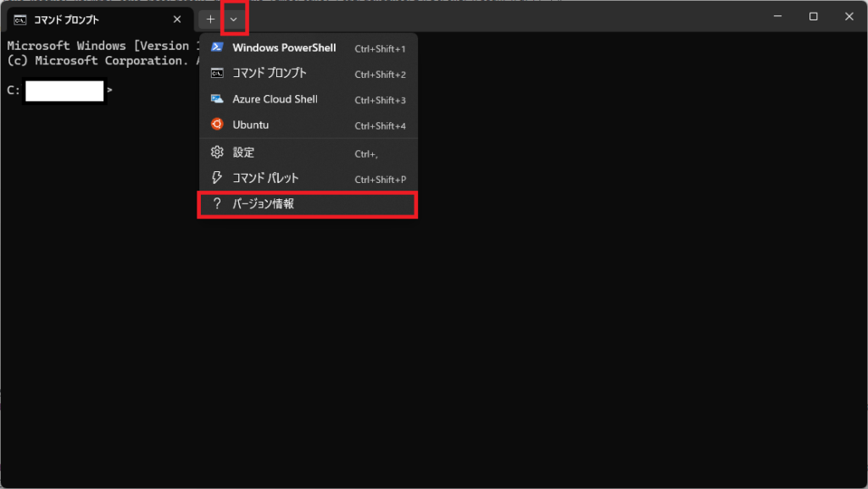Click the Ctrl+Shift+2 shortcut text
The height and width of the screenshot is (489, 868).
(381, 74)
